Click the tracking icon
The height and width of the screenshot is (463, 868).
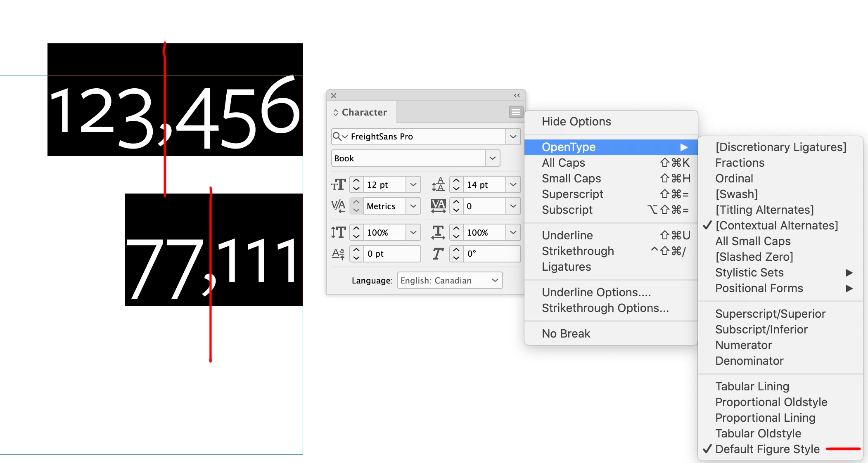point(438,206)
